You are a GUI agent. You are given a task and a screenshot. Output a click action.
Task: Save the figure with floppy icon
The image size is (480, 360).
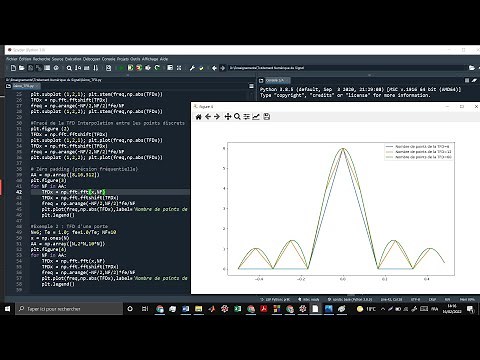(x=266, y=117)
